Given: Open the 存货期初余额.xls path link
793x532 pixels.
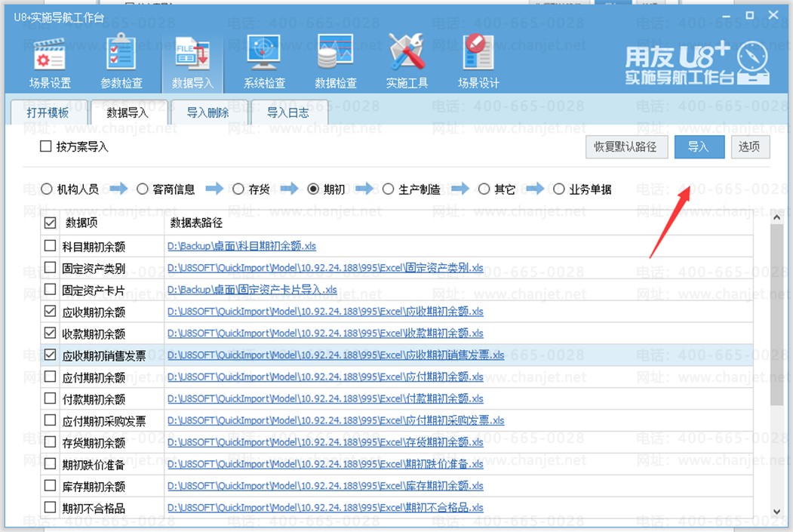Looking at the screenshot, I should (x=325, y=442).
